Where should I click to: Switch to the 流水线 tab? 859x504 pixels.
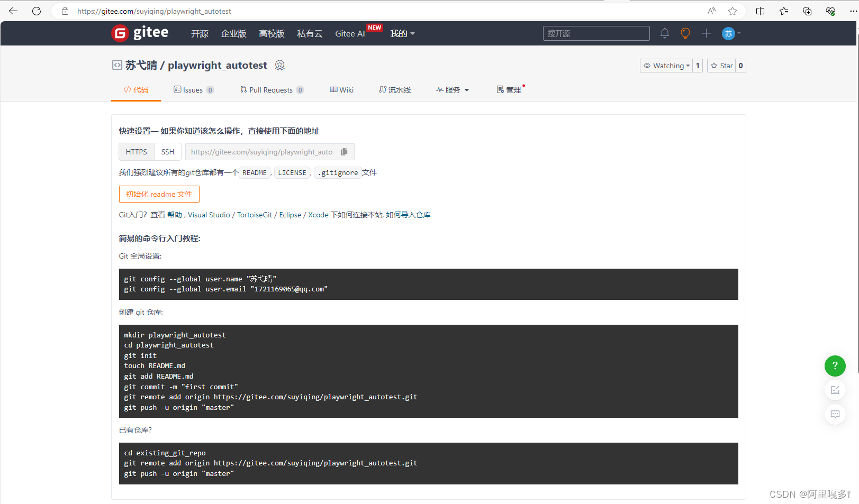point(395,90)
